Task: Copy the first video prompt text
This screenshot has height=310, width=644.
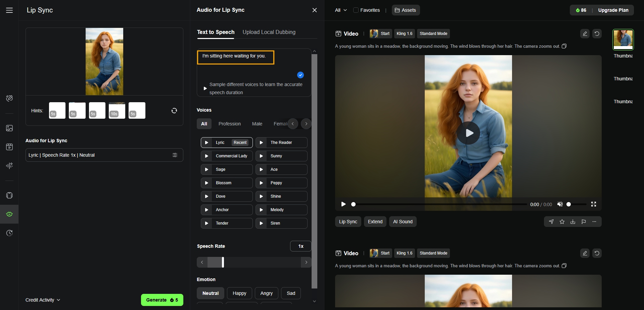Action: tap(564, 46)
